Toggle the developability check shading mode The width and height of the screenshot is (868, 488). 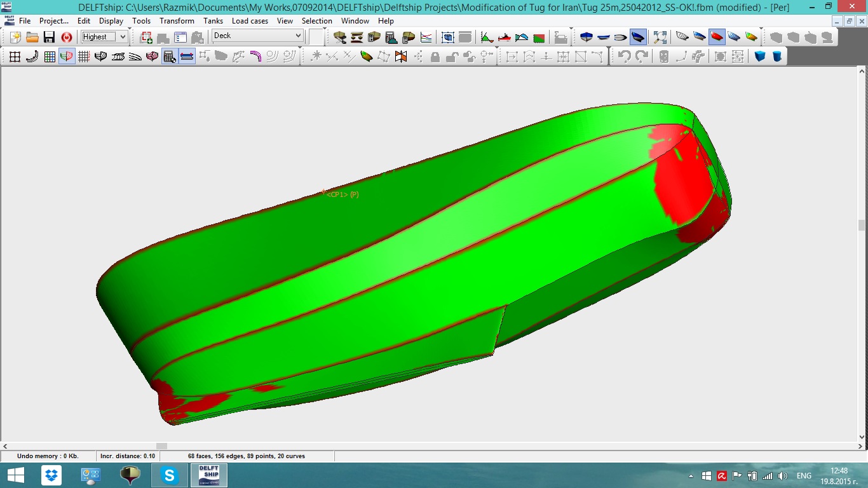(x=717, y=37)
